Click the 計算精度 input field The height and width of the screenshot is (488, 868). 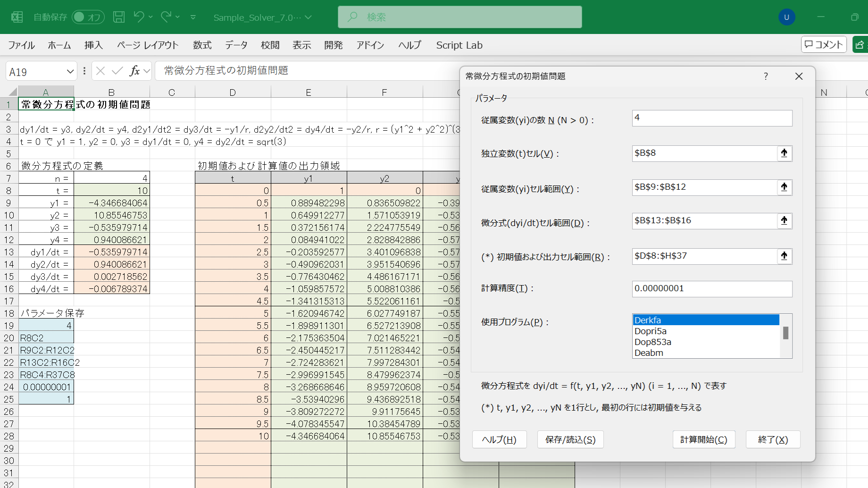711,289
